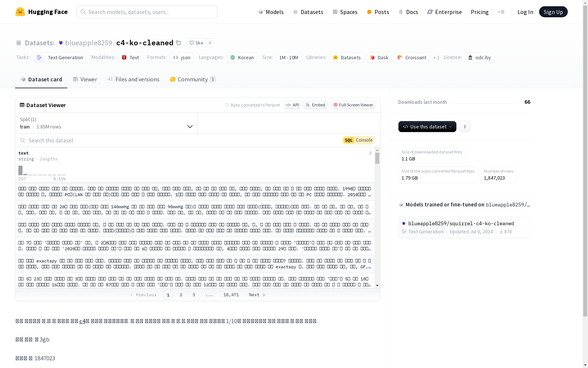Click the Croissant library tag
Image resolution: width=588 pixels, height=368 pixels.
[x=412, y=57]
